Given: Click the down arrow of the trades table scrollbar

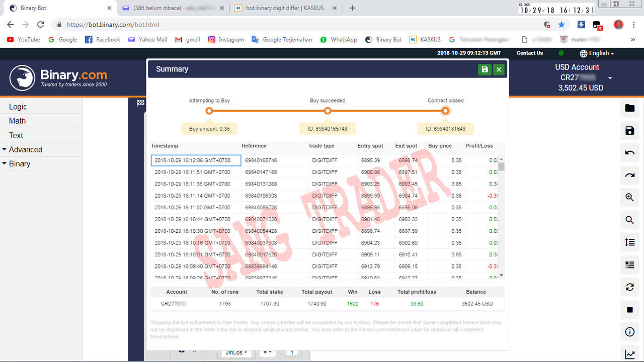Looking at the screenshot, I should point(501,276).
